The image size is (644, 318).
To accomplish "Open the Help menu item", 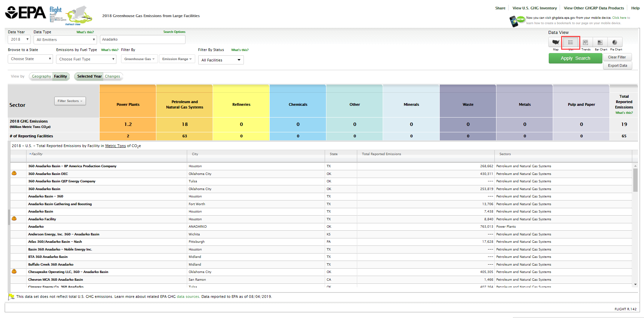I will click(635, 8).
